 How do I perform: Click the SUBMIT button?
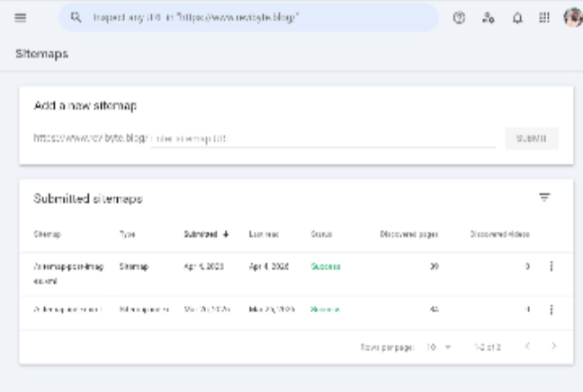(532, 138)
